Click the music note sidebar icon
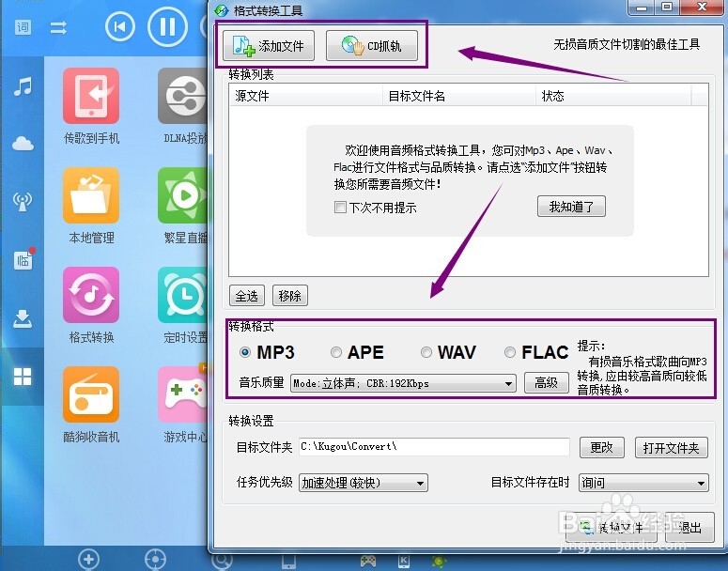This screenshot has width=728, height=571. (23, 86)
